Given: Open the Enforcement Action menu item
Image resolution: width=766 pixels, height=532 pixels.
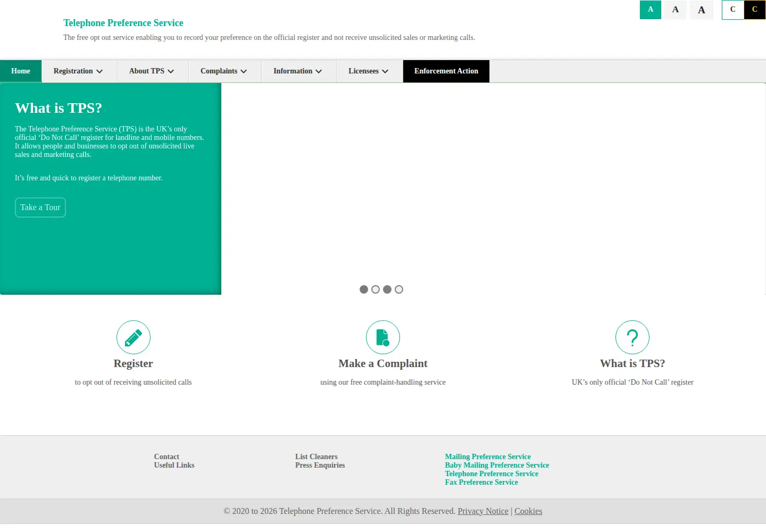Looking at the screenshot, I should coord(446,71).
